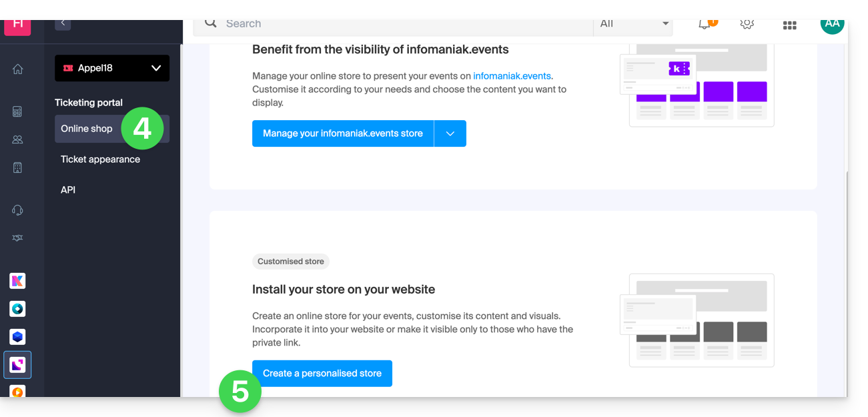Viewport: 868px width, 417px height.
Task: Open the notifications bell icon
Action: pos(705,24)
